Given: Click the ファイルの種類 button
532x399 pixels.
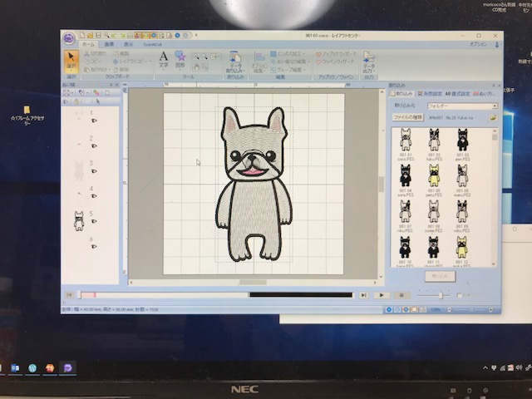Looking at the screenshot, I should coord(407,117).
